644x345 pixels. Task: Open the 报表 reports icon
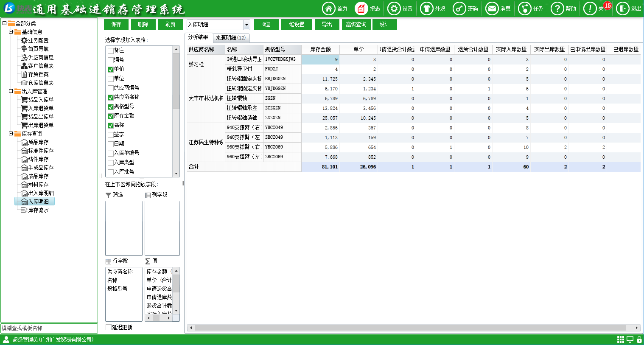pyautogui.click(x=361, y=8)
